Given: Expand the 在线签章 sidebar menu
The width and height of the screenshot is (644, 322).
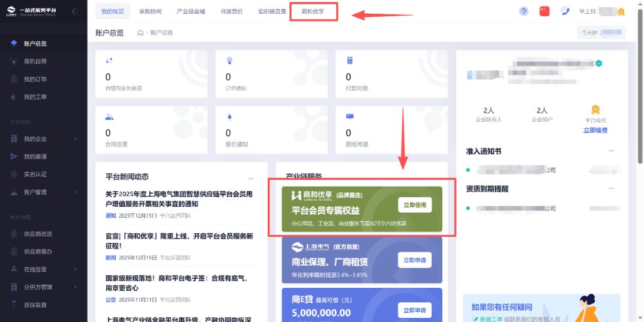Looking at the screenshot, I should click(76, 269).
